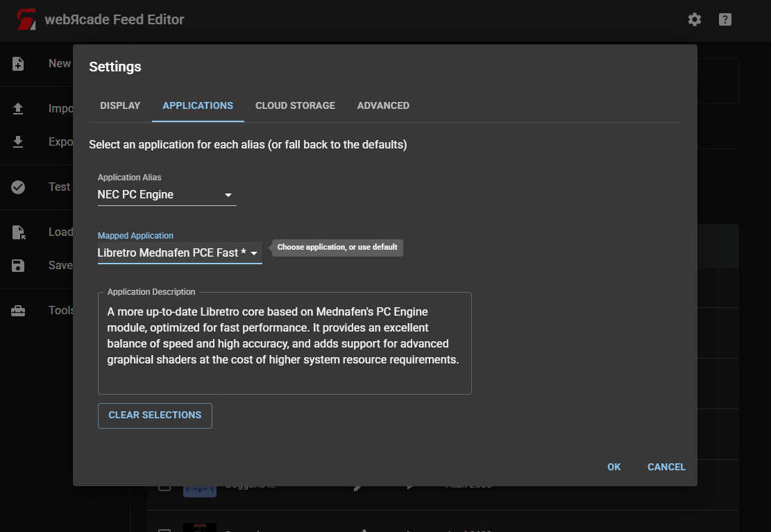
Task: Click the New feed file icon
Action: point(19,64)
